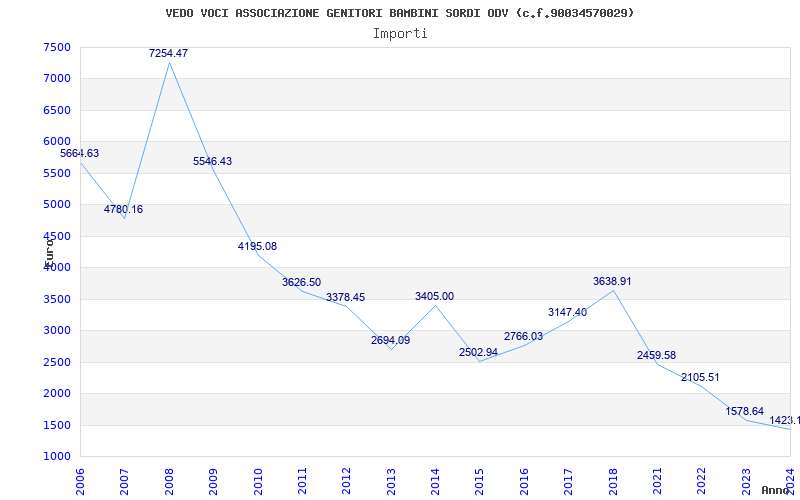800x500 pixels.
Task: Click the 2014 x-axis year label
Action: pos(435,481)
